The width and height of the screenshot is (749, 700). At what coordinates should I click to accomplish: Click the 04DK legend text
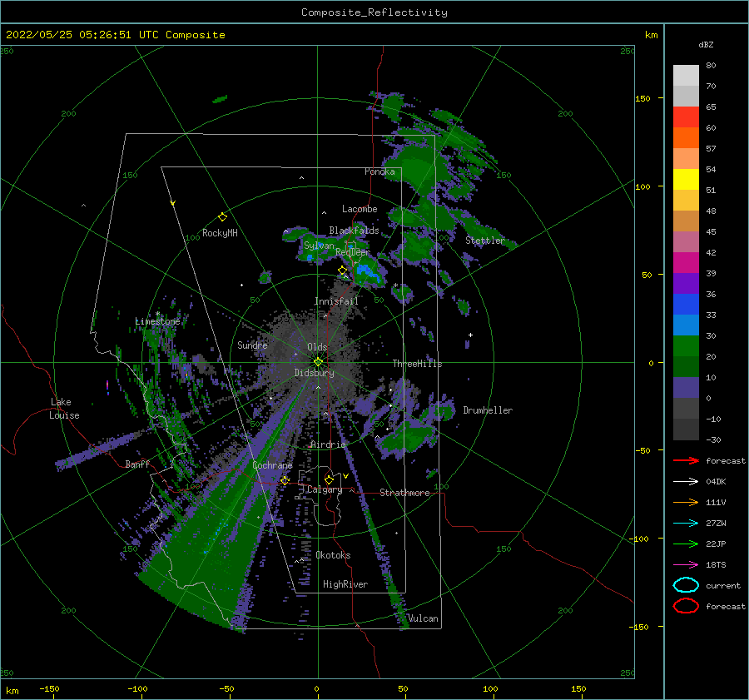point(716,482)
